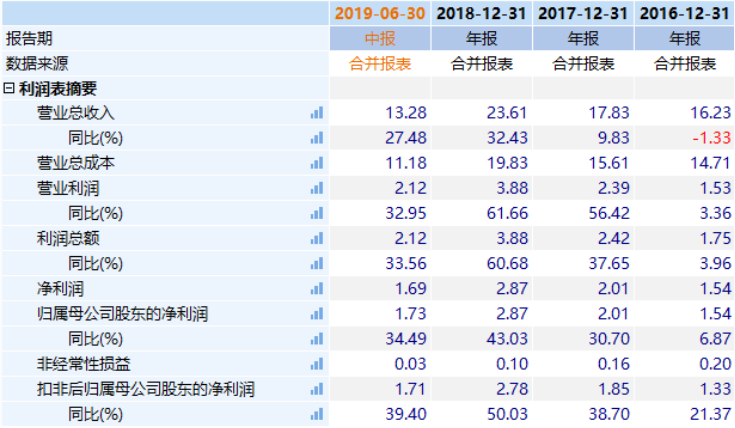This screenshot has width=735, height=428.
Task: Select the 扣非后归属母公司股东的净利润 row label
Action: [146, 389]
